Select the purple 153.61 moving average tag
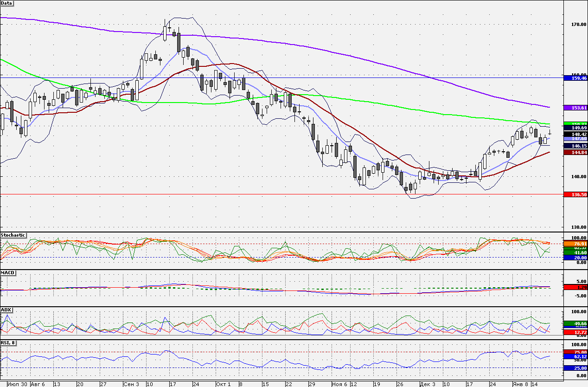The height and width of the screenshot is (387, 588). (575, 108)
